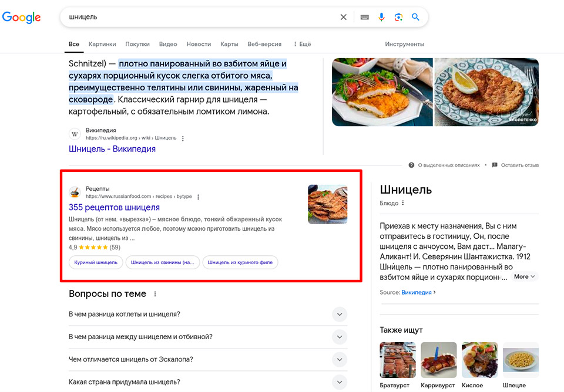
Task: Go to the Видео tab
Action: (x=168, y=44)
